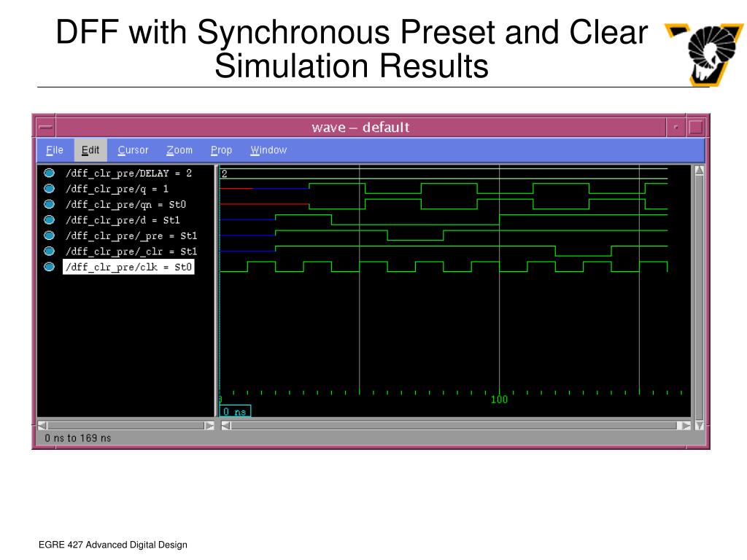This screenshot has width=747, height=560.
Task: Open the Window menu
Action: coord(268,150)
